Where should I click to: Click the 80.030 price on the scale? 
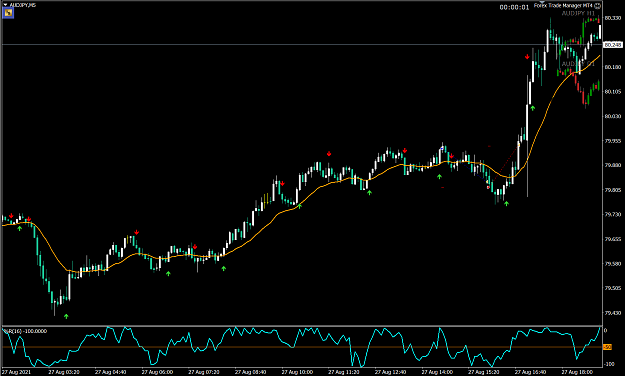pos(613,116)
